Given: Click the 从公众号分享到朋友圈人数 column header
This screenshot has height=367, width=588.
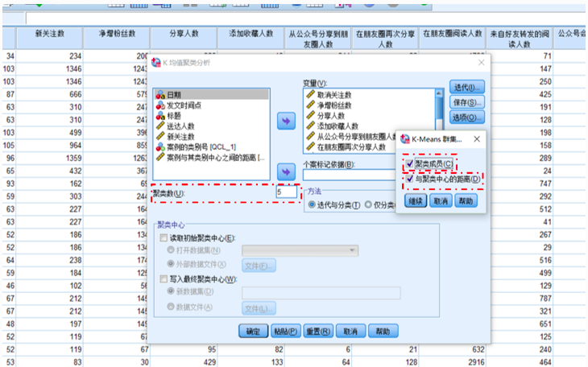Looking at the screenshot, I should tap(318, 39).
